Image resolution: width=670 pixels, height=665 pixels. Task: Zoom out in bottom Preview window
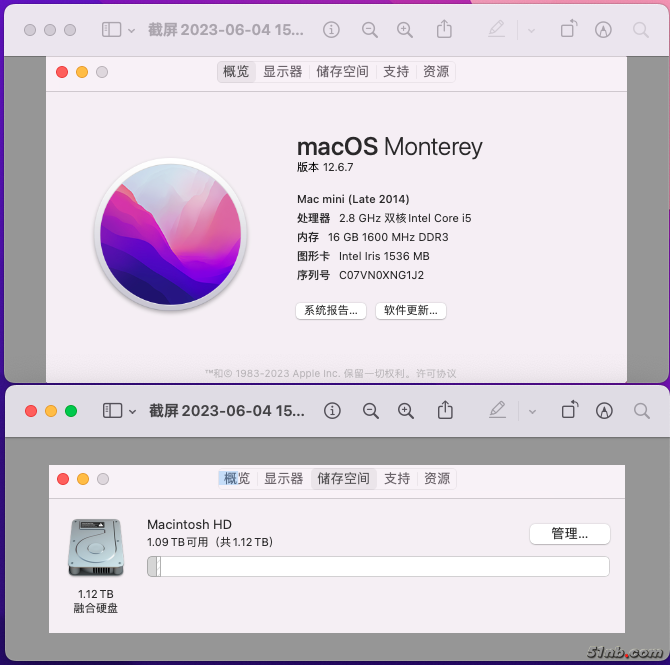click(x=370, y=411)
